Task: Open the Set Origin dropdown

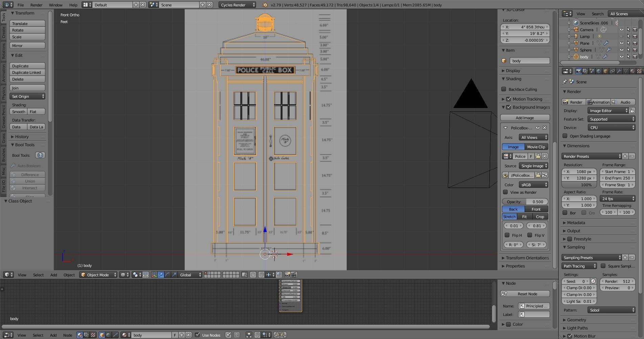Action: (x=27, y=96)
